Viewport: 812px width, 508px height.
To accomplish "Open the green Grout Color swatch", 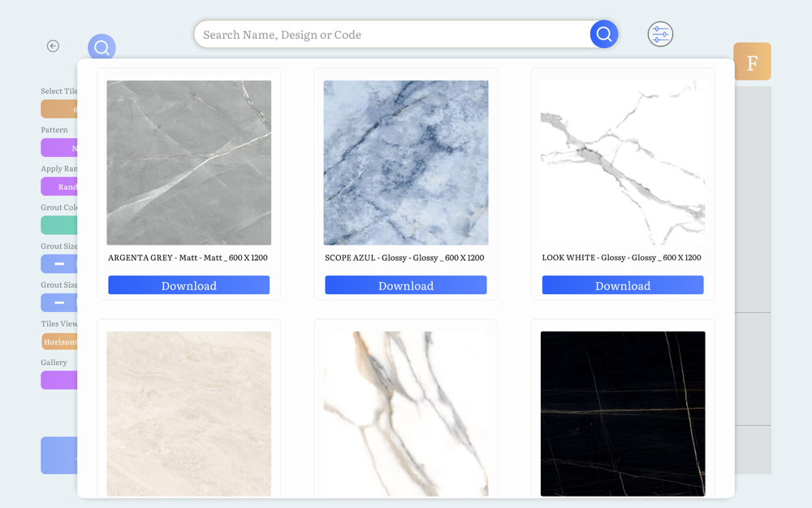I will click(59, 225).
